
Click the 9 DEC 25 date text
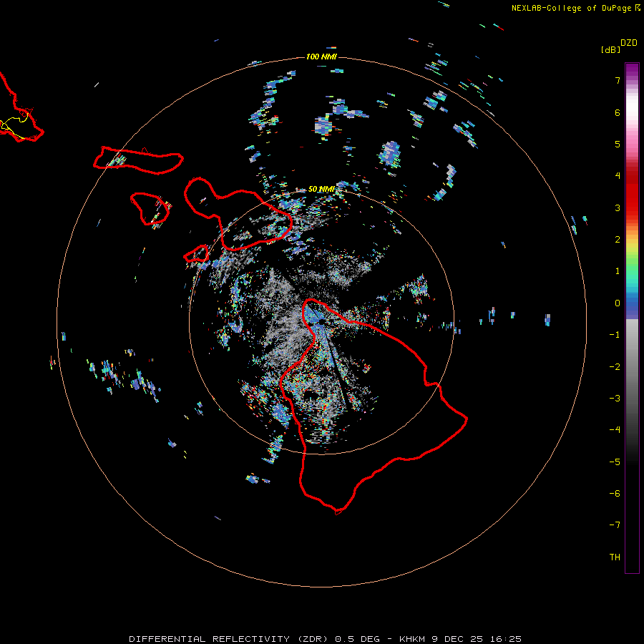click(x=457, y=639)
